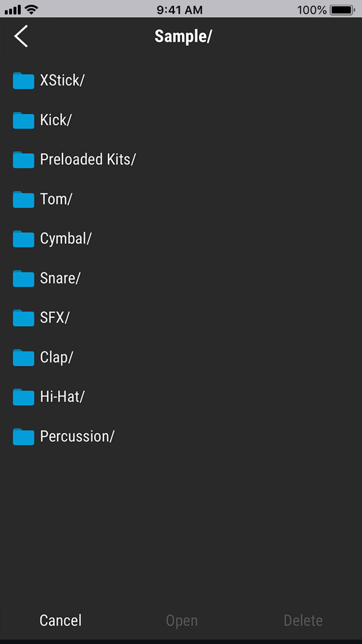Tap the Delete button
362x644 pixels.
point(303,621)
